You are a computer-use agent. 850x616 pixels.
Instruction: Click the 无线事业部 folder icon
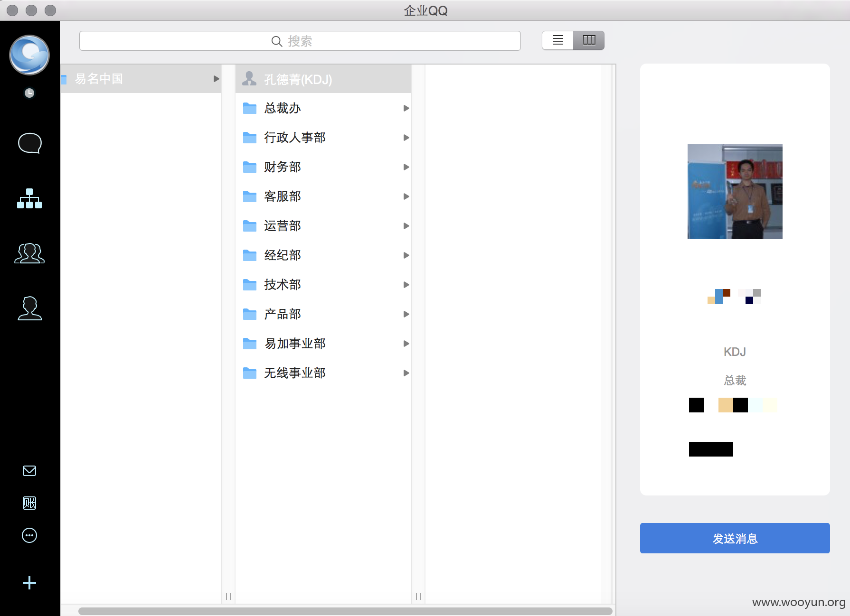250,373
